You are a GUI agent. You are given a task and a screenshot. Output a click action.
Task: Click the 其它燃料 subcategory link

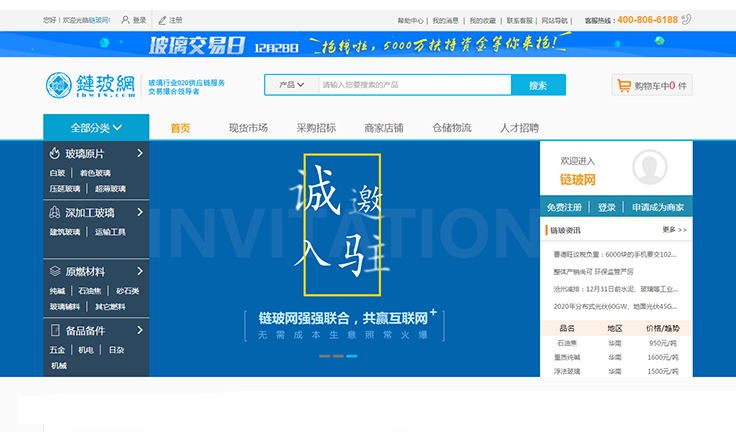coord(110,307)
